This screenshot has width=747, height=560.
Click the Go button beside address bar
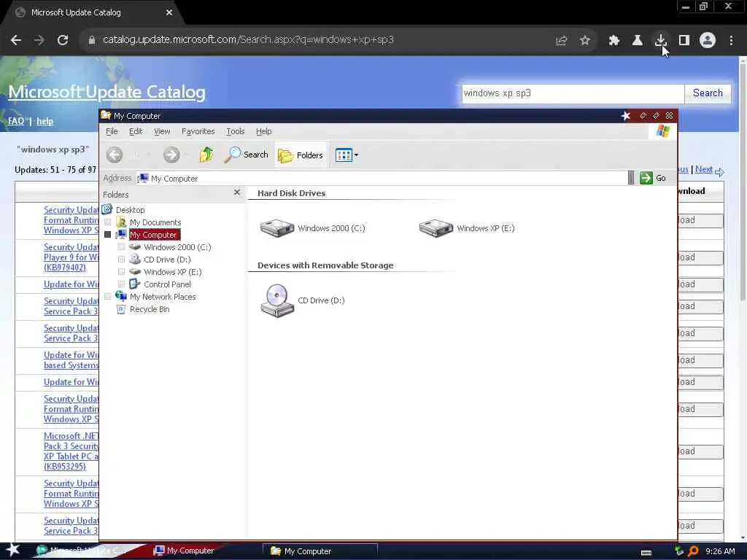pos(653,178)
